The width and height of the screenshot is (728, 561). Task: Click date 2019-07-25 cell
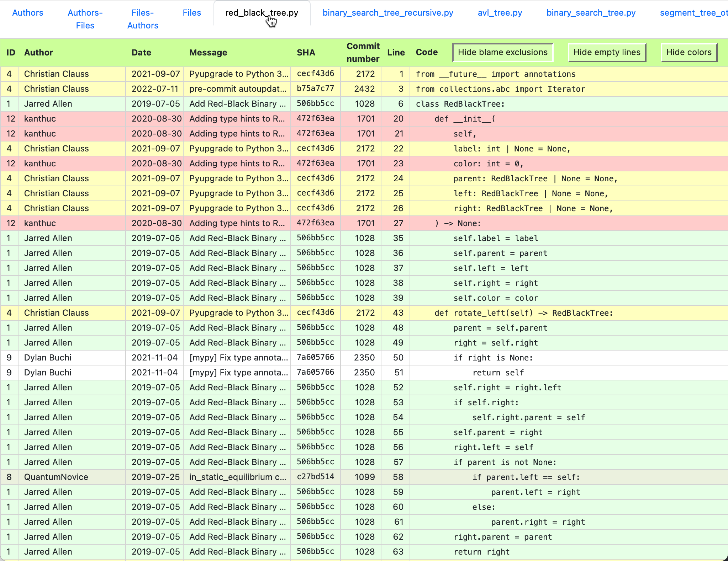coord(154,477)
